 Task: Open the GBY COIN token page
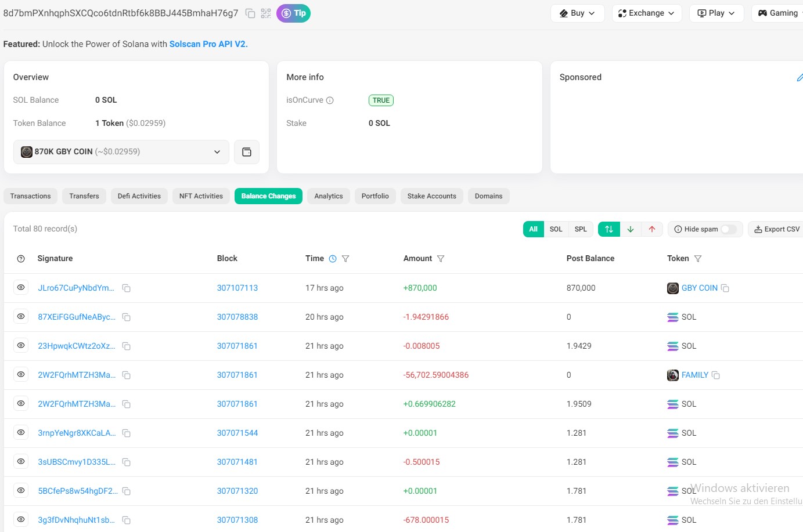pos(700,288)
